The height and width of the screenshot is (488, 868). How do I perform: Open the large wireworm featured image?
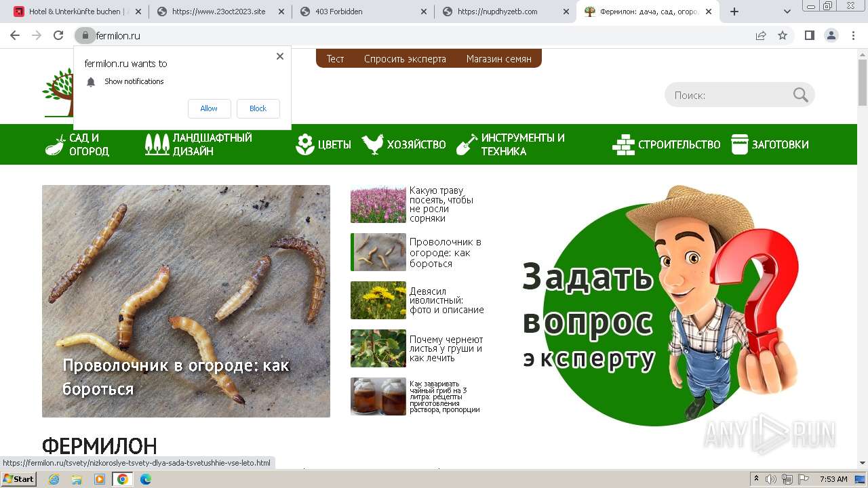click(x=186, y=301)
